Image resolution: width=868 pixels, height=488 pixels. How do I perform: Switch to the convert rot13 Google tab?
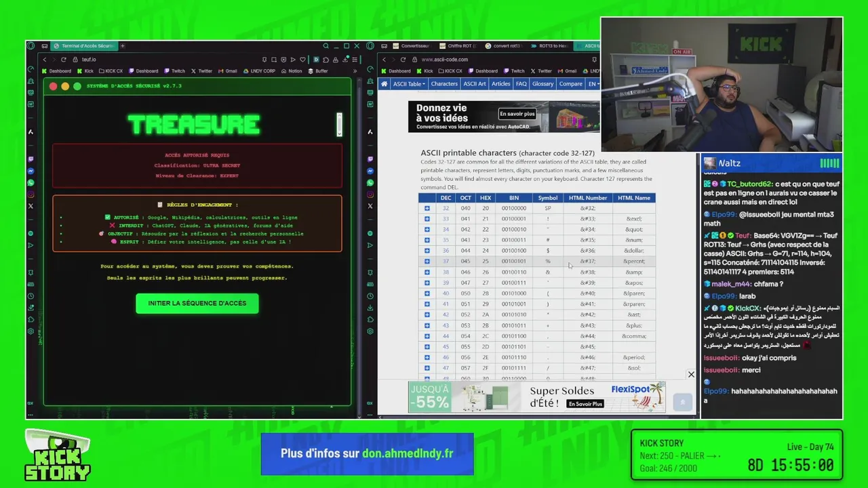pos(504,46)
